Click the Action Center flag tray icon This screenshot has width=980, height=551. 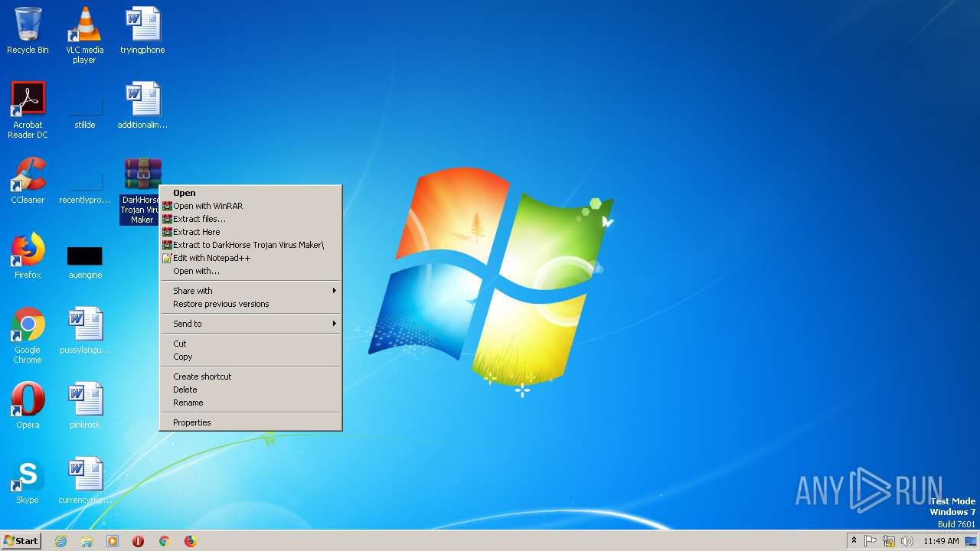(x=871, y=541)
